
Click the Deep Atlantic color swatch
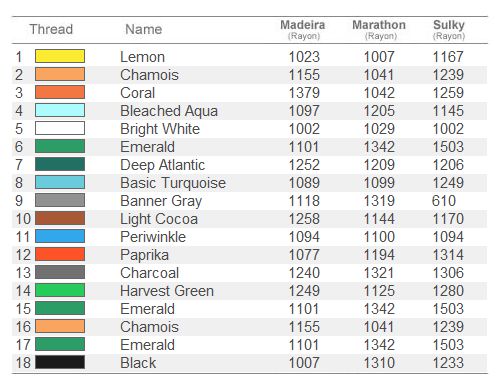60,164
